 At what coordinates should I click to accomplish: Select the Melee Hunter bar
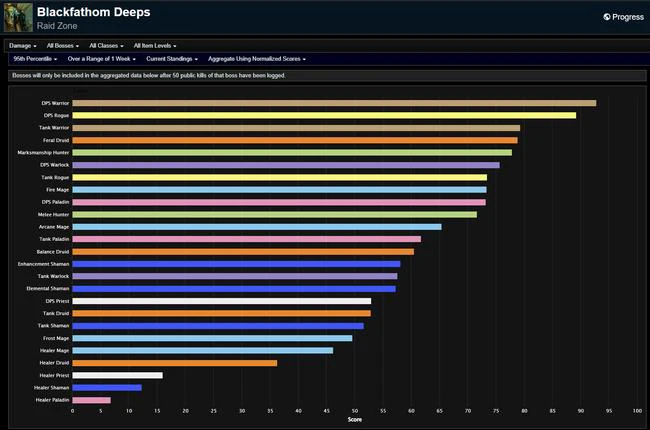click(274, 214)
